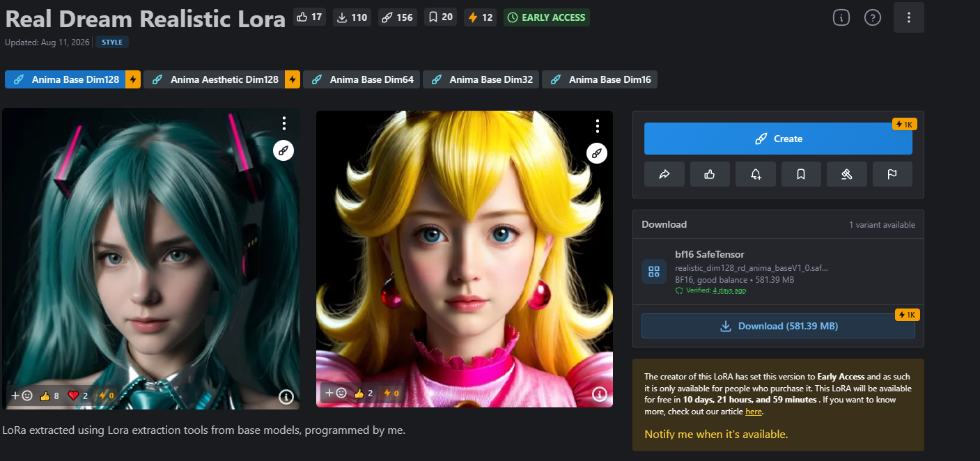Open the header three-dot options menu
Screen dimensions: 980x461
point(909,17)
